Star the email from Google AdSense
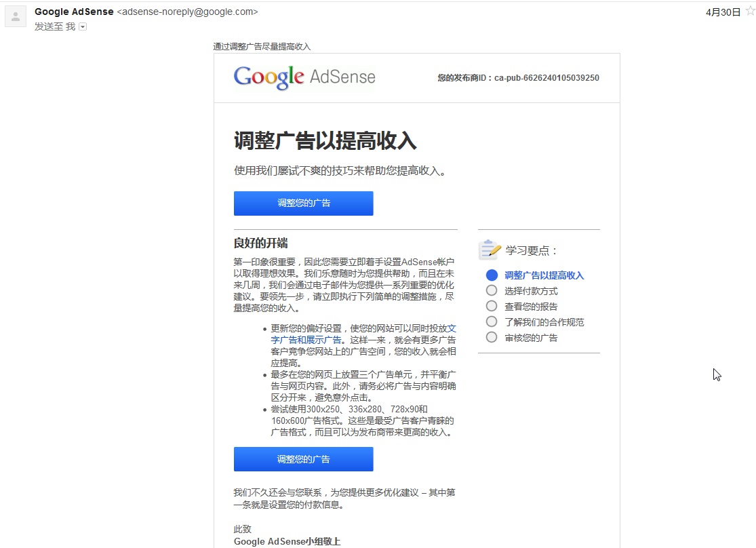Viewport: 756px width, 548px height. pyautogui.click(x=751, y=11)
